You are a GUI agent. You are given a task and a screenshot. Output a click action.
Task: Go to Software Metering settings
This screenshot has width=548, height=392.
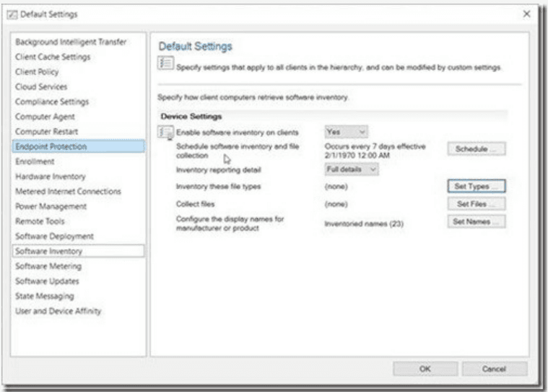(x=48, y=266)
